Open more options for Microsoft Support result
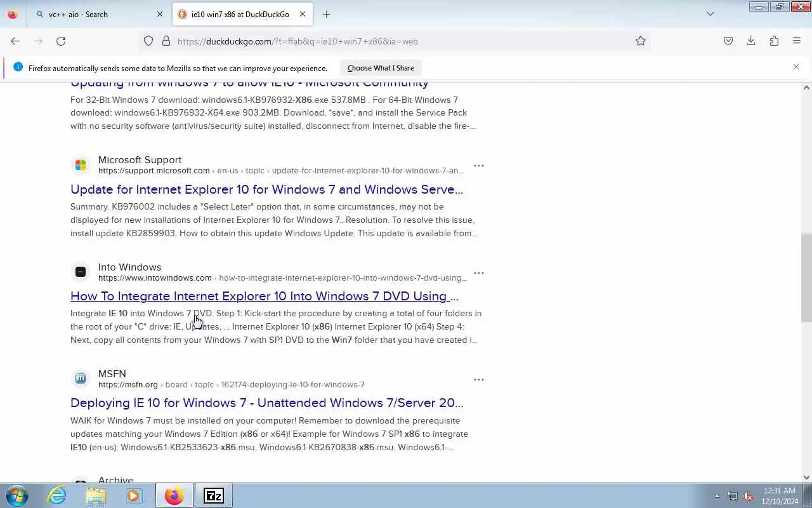This screenshot has width=812, height=508. point(479,166)
